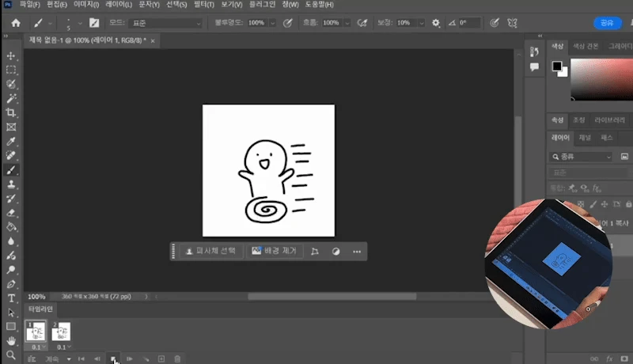Click the 배경 제거 button

[x=274, y=251]
